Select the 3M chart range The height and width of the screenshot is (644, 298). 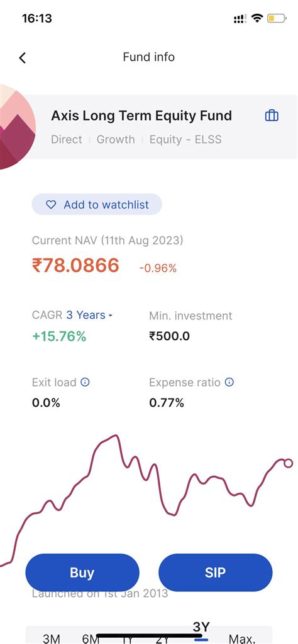pyautogui.click(x=52, y=638)
